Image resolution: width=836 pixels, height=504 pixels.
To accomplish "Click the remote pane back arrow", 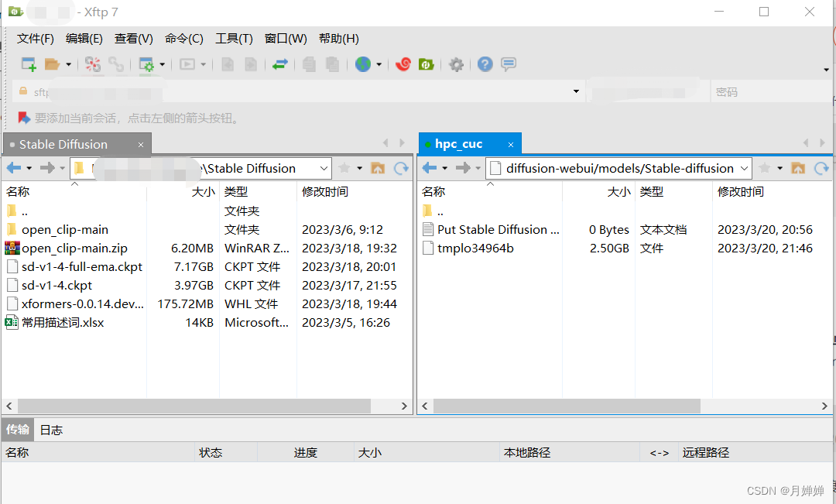I will tap(430, 168).
